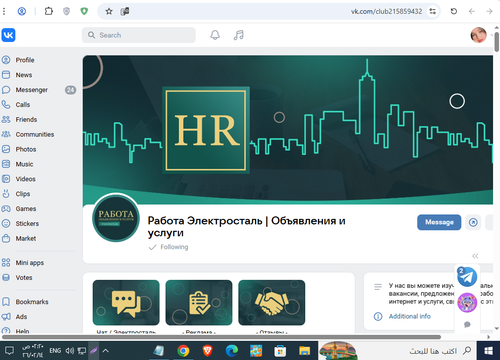Viewport: 500px width, 360px height.
Task: Click the Clips sidebar icon
Action: tap(6, 194)
